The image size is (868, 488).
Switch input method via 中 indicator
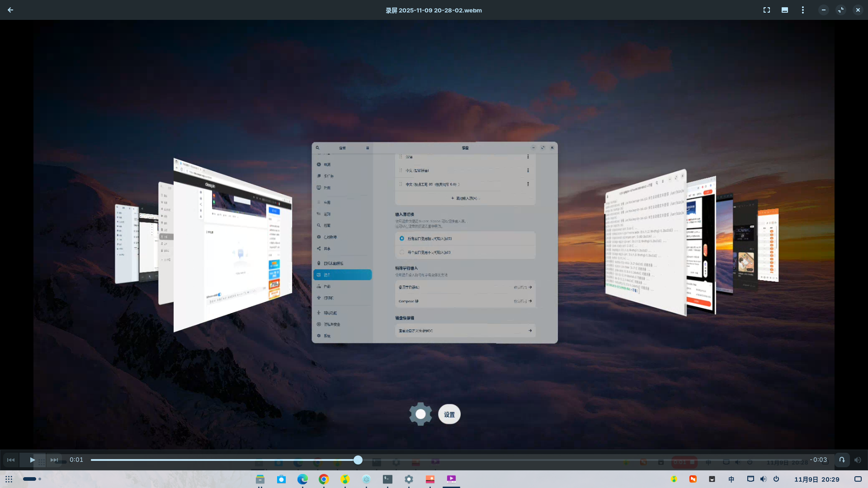(731, 479)
